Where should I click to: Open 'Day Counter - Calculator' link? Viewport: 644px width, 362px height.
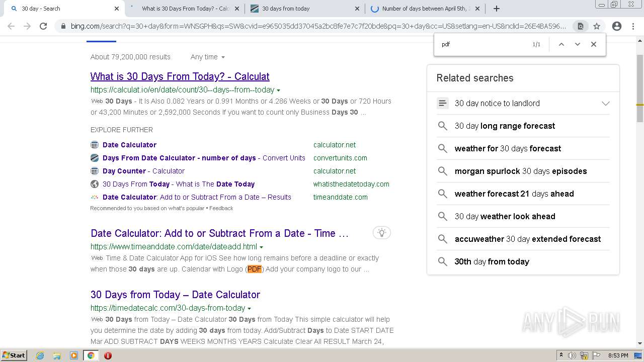click(143, 171)
